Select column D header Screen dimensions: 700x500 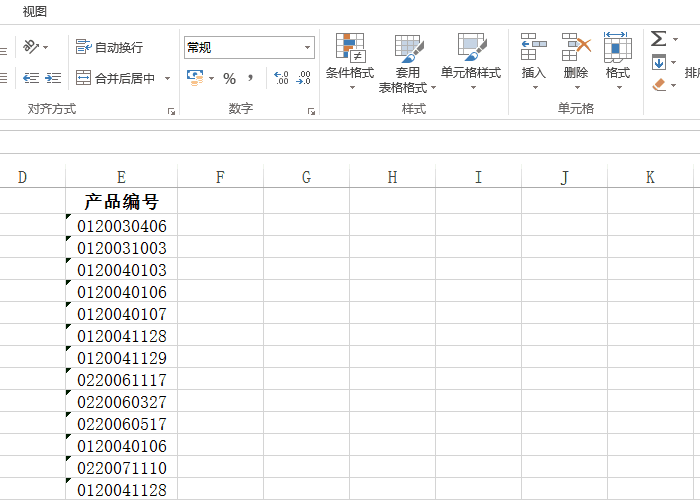[33, 177]
